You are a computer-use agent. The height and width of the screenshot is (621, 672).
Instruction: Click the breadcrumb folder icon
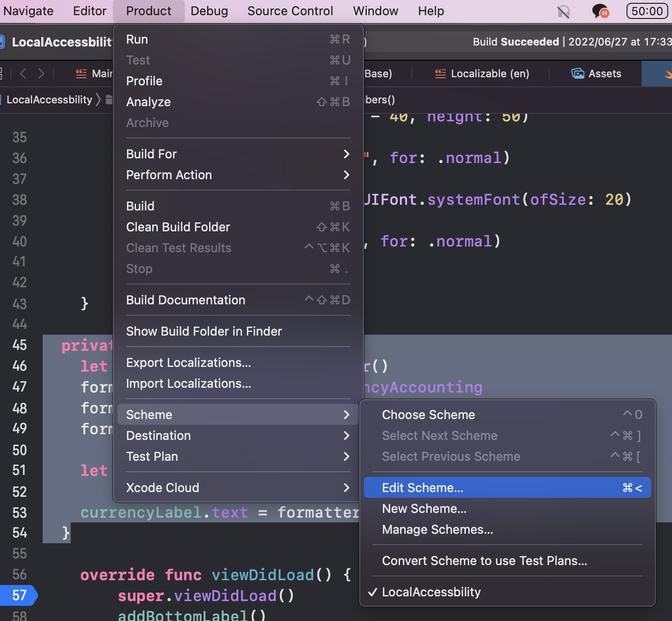click(109, 100)
